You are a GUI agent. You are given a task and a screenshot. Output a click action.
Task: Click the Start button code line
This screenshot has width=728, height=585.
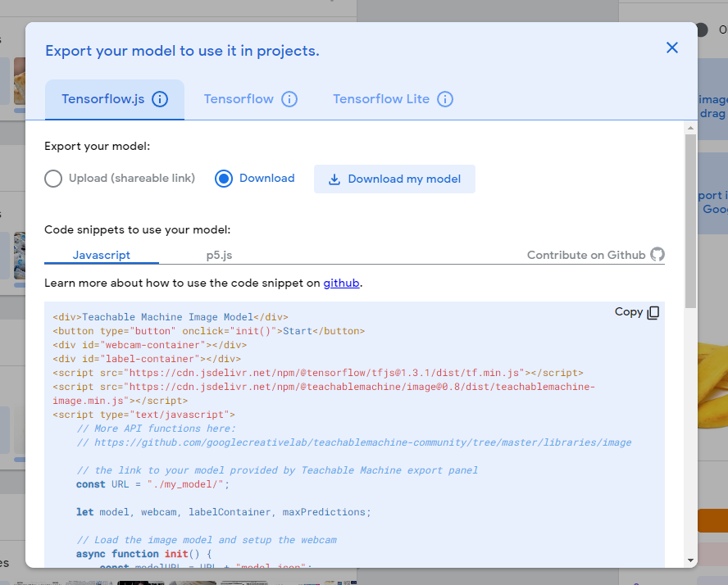(208, 331)
